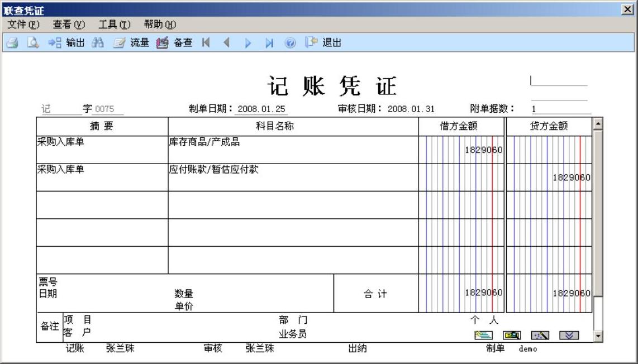Click the 合计 label cell
Screen dimensions: 638x364
(375, 294)
